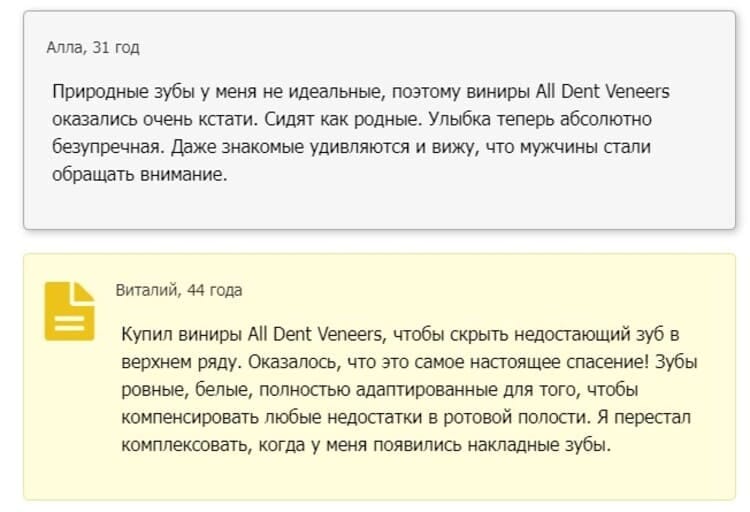Screen dimensions: 750x512
Task: Click the line starting "ровные, белые, полностью"
Action: [380, 389]
